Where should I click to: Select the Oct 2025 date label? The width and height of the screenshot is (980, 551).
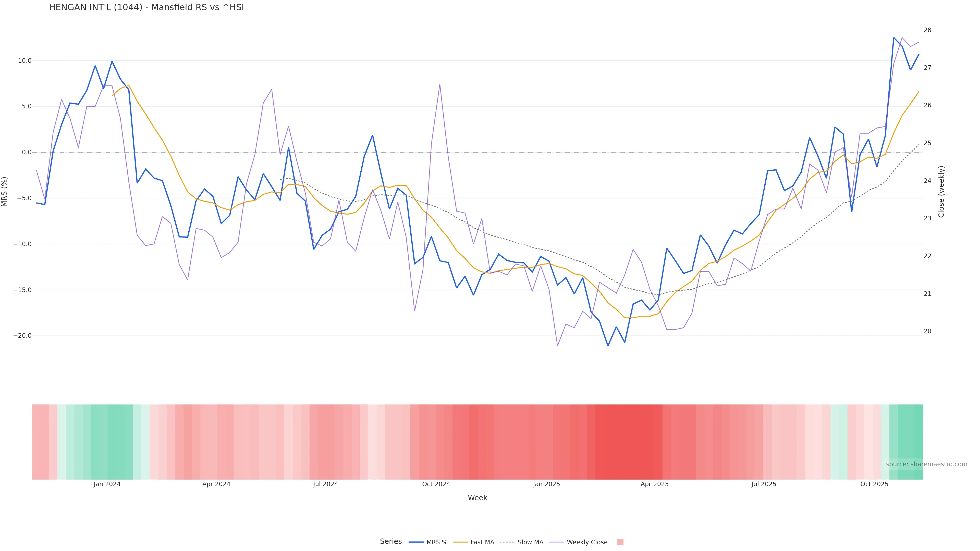[874, 484]
